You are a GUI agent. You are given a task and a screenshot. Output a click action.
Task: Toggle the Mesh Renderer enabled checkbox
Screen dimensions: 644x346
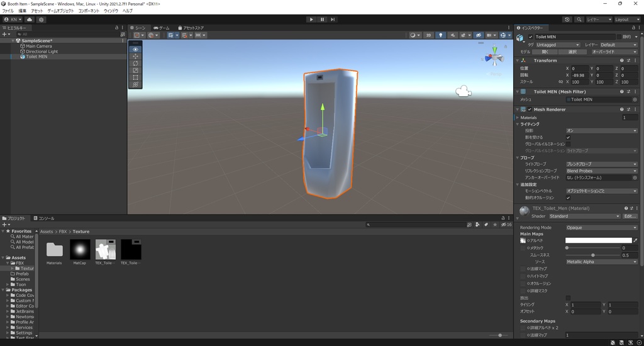530,109
